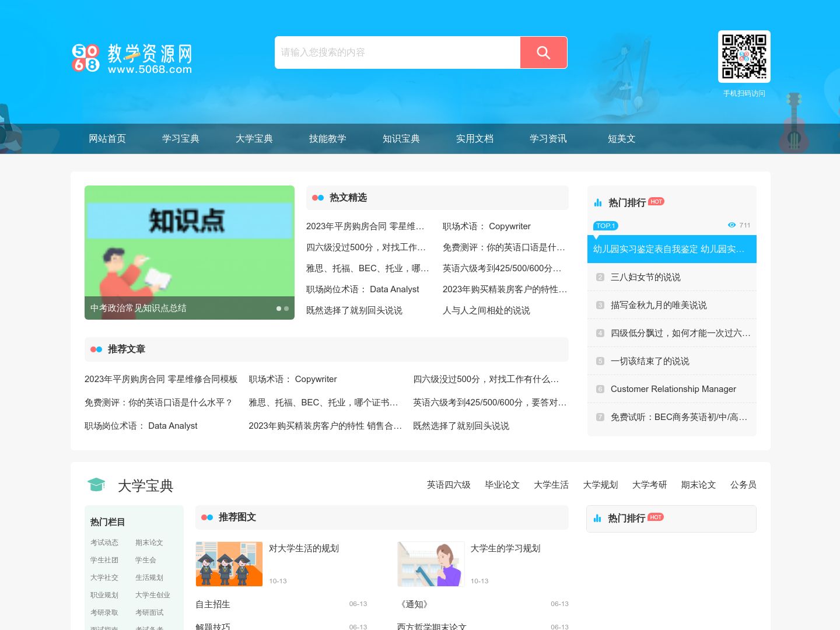Click 手机扫码访问 caption
The image size is (840, 630).
744,93
